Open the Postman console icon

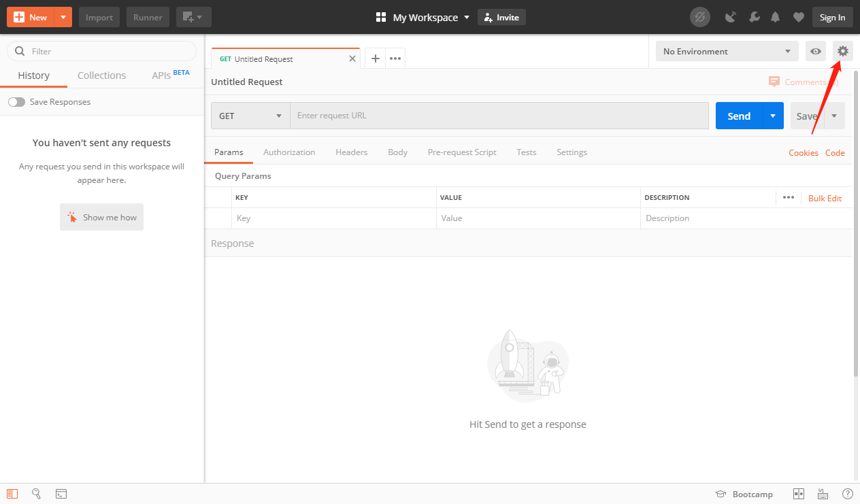click(61, 494)
